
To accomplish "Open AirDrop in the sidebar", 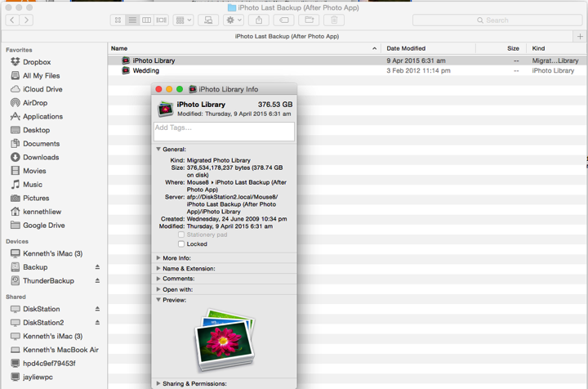I will point(35,103).
